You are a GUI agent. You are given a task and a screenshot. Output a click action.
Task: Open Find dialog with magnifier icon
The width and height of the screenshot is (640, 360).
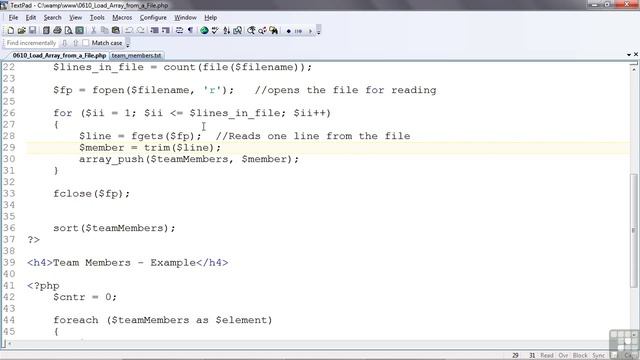251,31
